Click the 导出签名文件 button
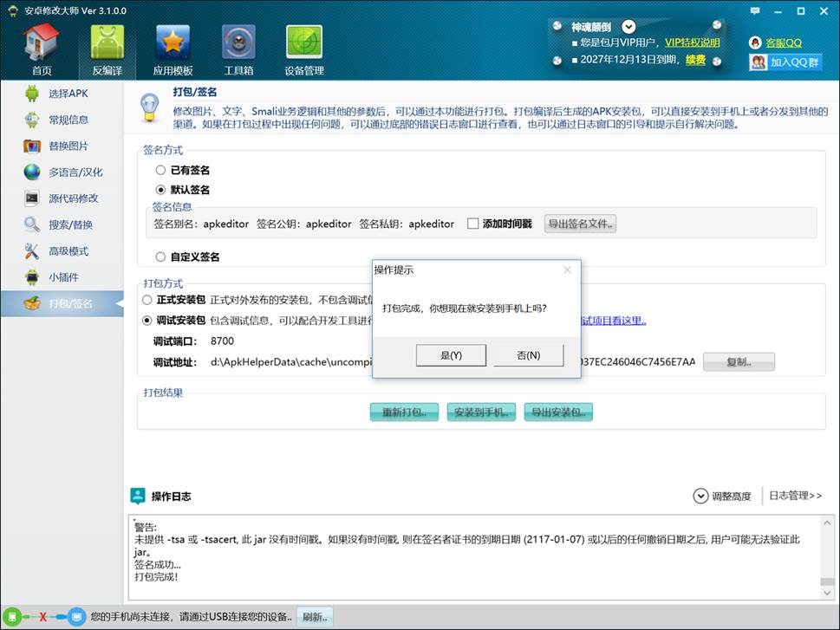840x630 pixels. (580, 224)
